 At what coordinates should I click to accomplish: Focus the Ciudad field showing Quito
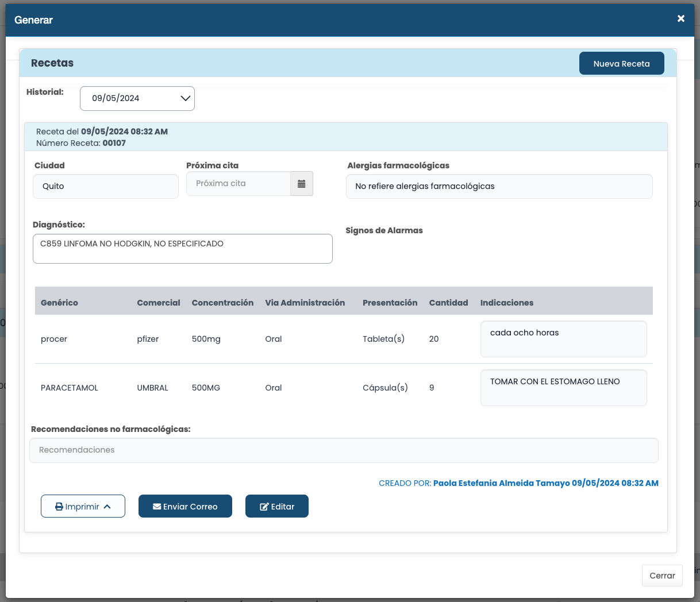click(x=106, y=186)
